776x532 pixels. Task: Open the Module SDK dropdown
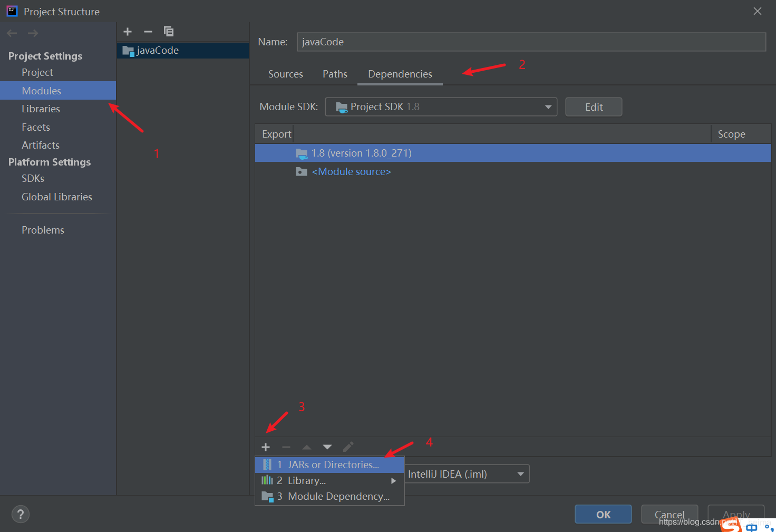click(x=441, y=107)
